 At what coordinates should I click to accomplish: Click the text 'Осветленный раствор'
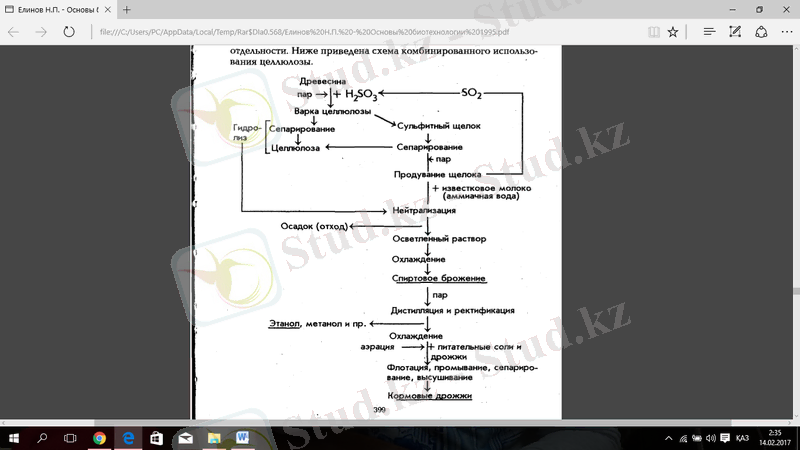[439, 238]
